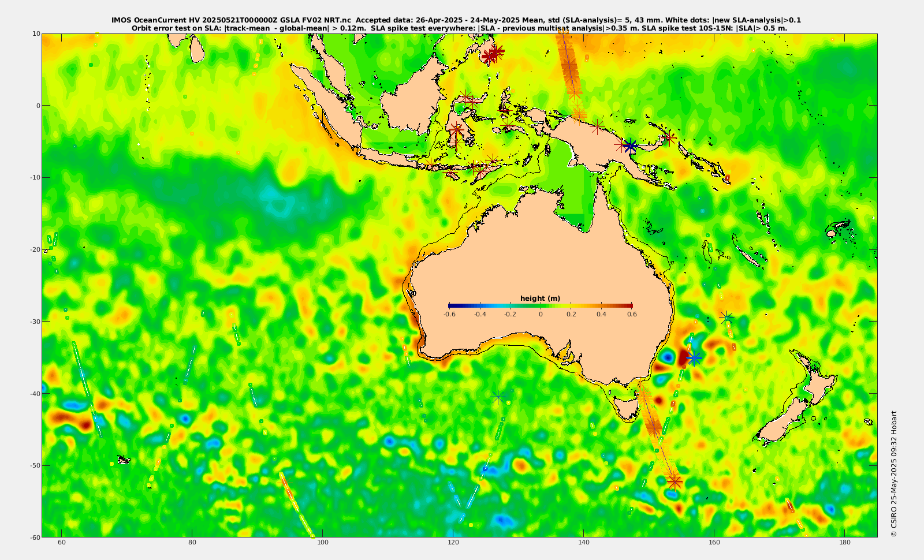The image size is (924, 560).
Task: Click the IMOS OceanCurrent title line
Action: pos(456,20)
